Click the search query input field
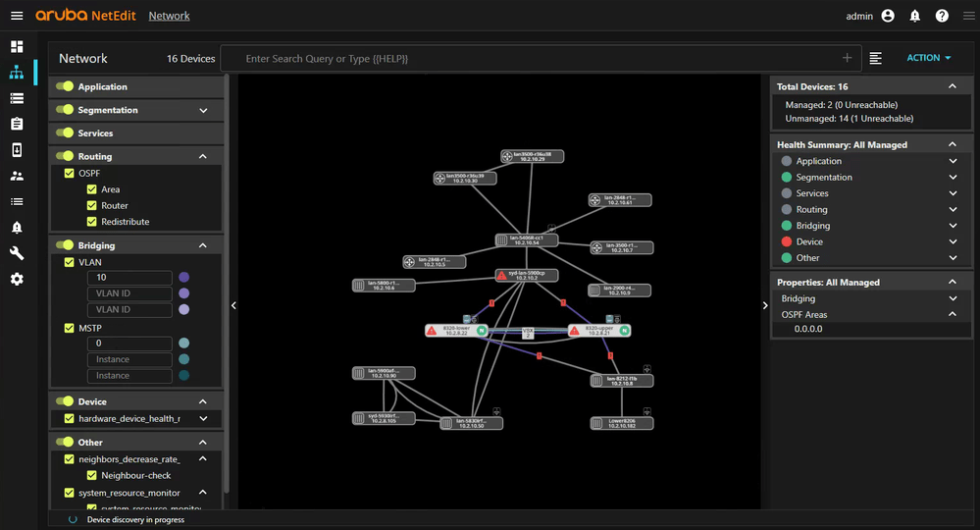Image resolution: width=980 pixels, height=530 pixels. click(540, 59)
